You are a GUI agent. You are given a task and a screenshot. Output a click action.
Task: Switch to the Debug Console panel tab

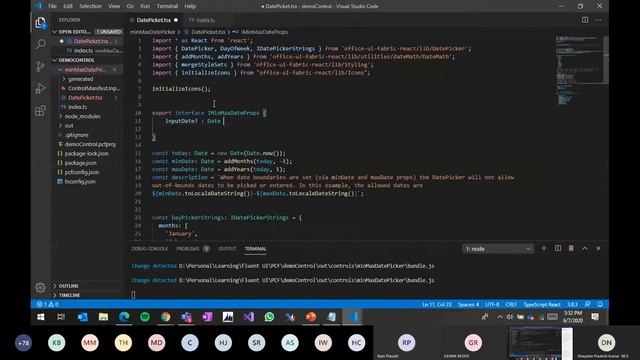150,249
